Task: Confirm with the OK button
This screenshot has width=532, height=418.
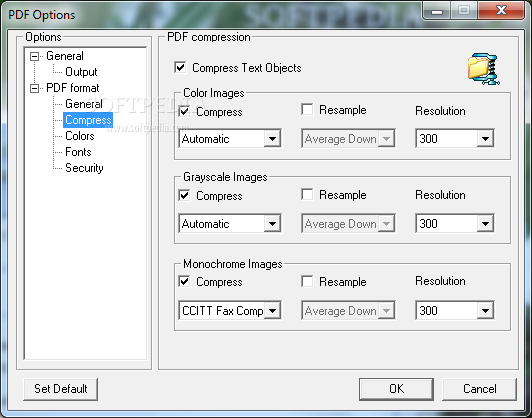Action: pos(396,389)
